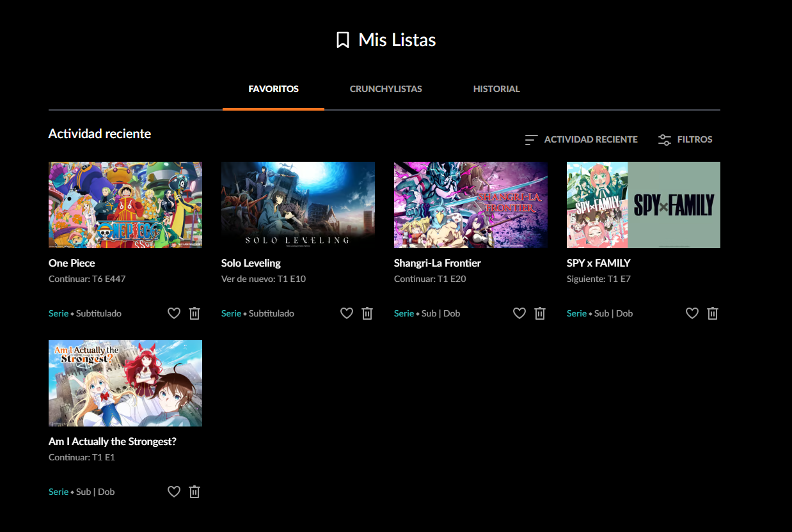792x532 pixels.
Task: Click Ver de nuevo: T1 E10
Action: click(264, 279)
